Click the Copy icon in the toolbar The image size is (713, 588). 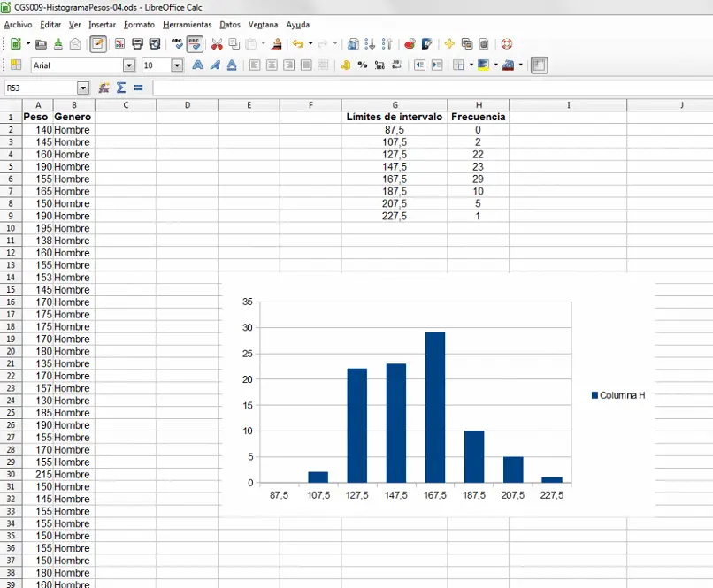tap(234, 43)
